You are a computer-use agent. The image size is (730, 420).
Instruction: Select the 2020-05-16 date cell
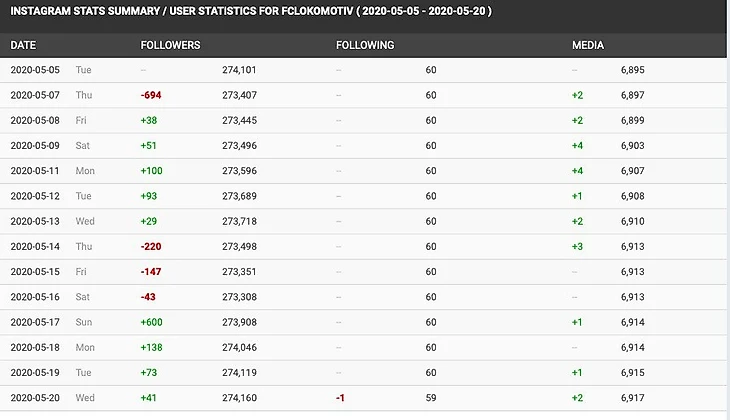pos(35,297)
